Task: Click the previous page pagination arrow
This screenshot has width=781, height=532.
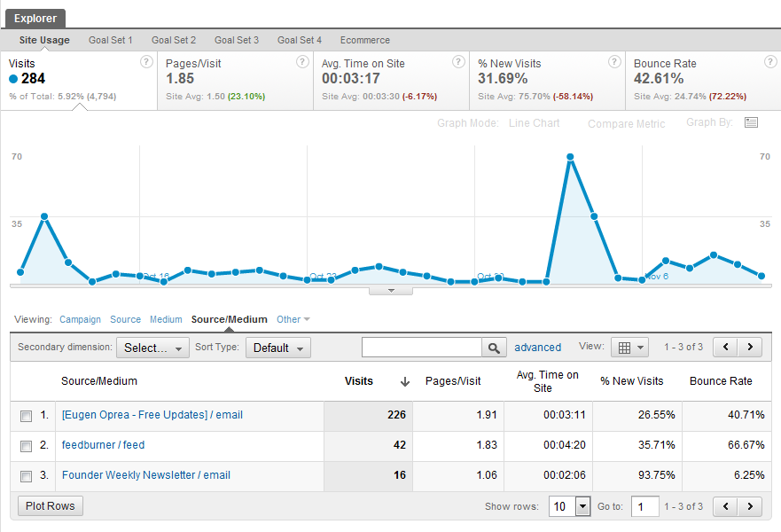Action: coord(726,348)
